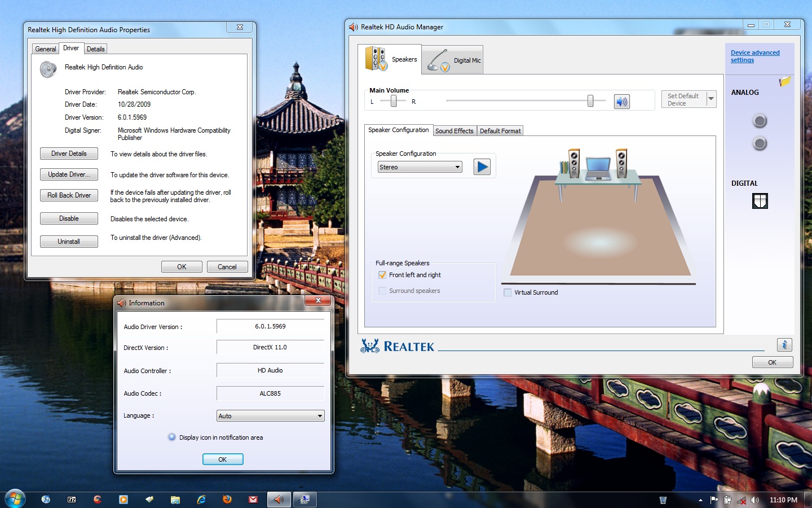Image resolution: width=812 pixels, height=508 pixels.
Task: Enable Virtual Surround checkbox
Action: point(507,292)
